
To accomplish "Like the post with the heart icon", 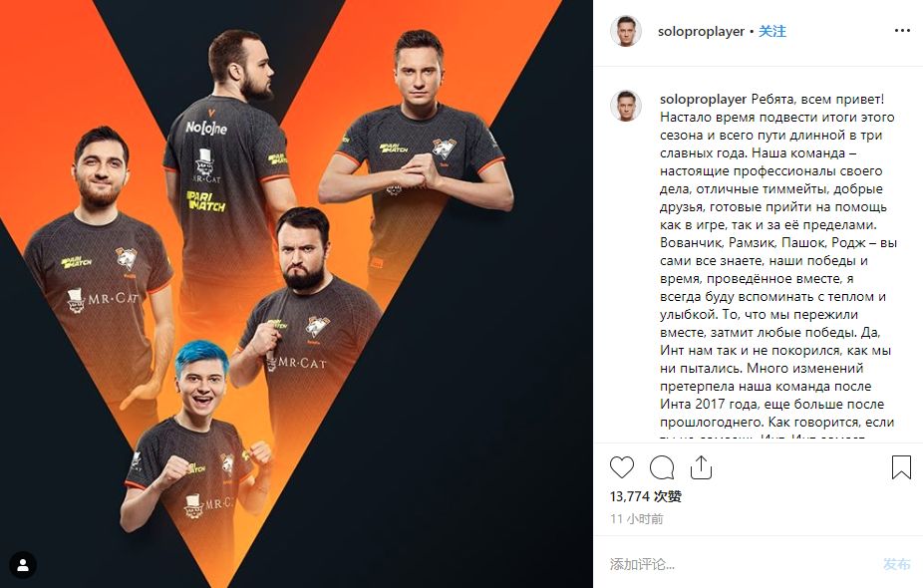I will (622, 467).
